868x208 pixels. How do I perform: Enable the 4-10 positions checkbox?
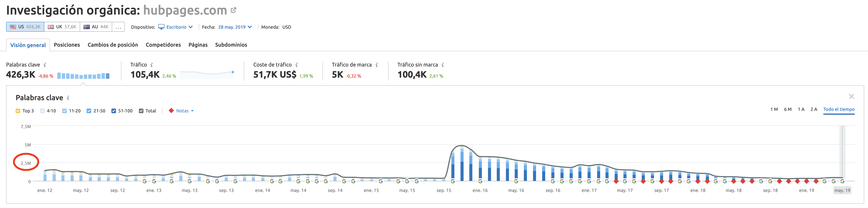tap(42, 110)
